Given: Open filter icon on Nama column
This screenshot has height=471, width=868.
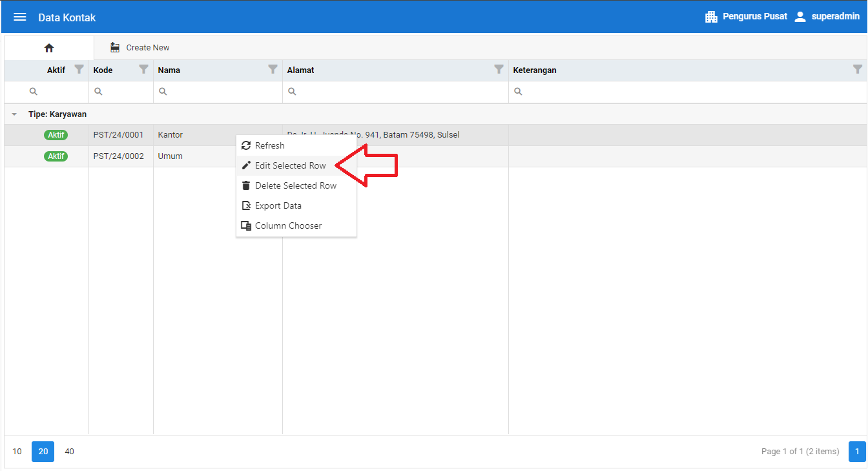Looking at the screenshot, I should coord(273,69).
